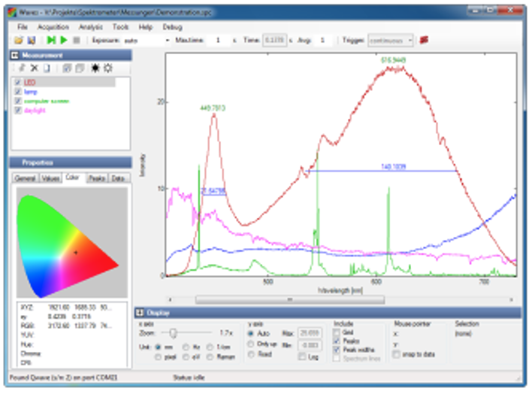The width and height of the screenshot is (532, 394).
Task: Switch to the Peaks properties tab
Action: (x=97, y=178)
